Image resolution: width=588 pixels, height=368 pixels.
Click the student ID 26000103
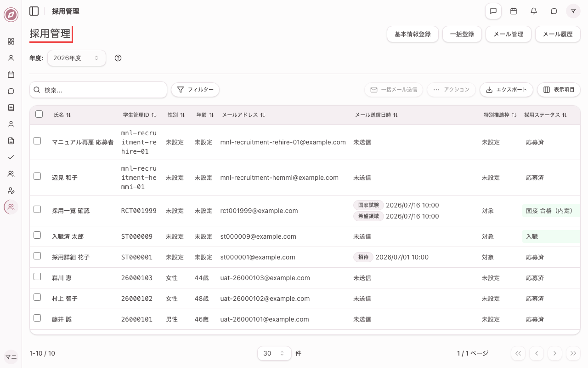pos(137,278)
